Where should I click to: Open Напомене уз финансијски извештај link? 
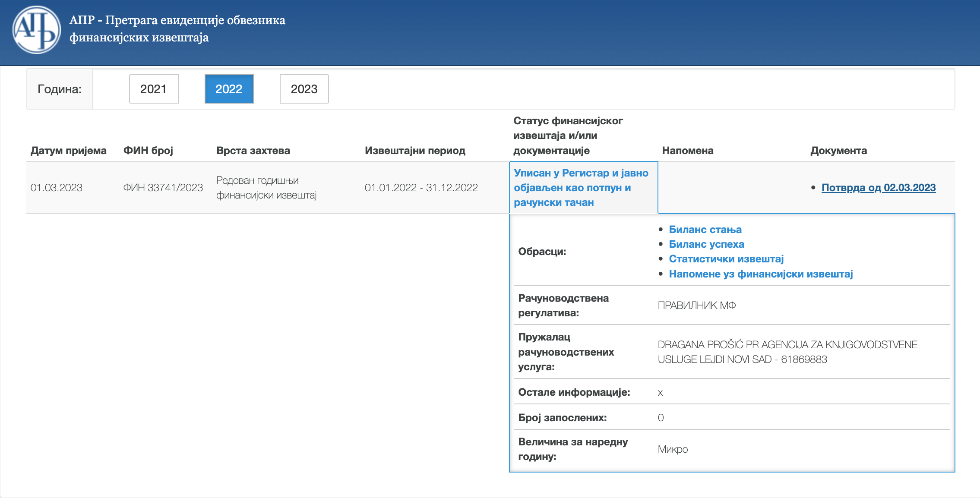tap(761, 274)
